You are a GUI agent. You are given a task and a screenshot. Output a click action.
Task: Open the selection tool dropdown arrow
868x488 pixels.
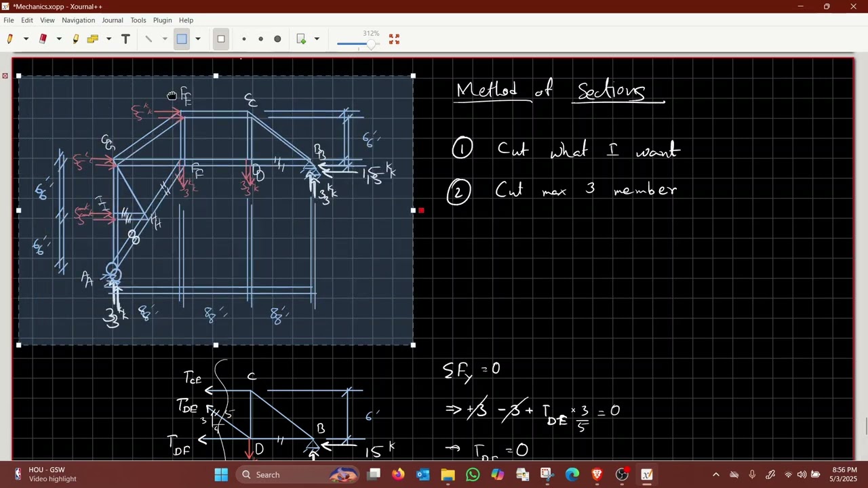tap(198, 39)
